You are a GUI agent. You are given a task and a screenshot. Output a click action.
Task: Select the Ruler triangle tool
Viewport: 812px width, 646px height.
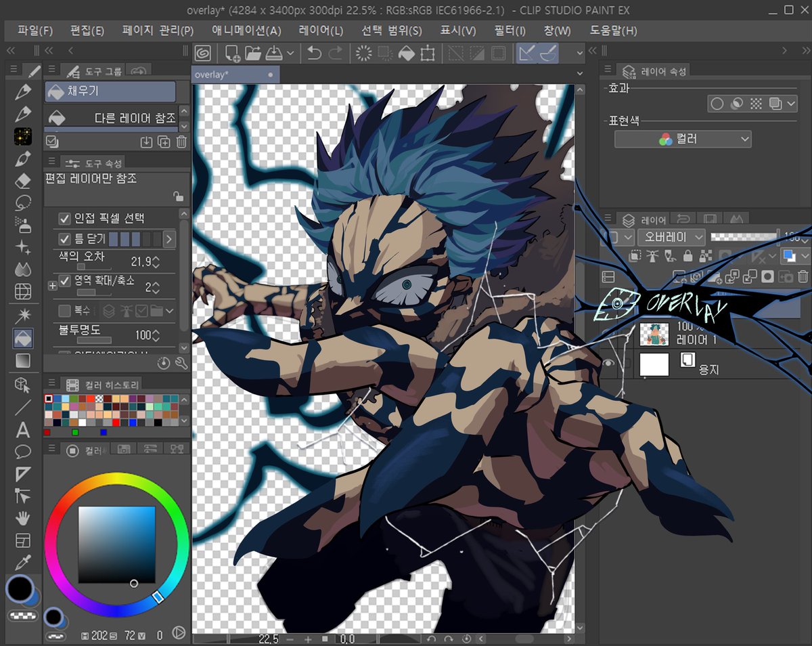(x=23, y=474)
